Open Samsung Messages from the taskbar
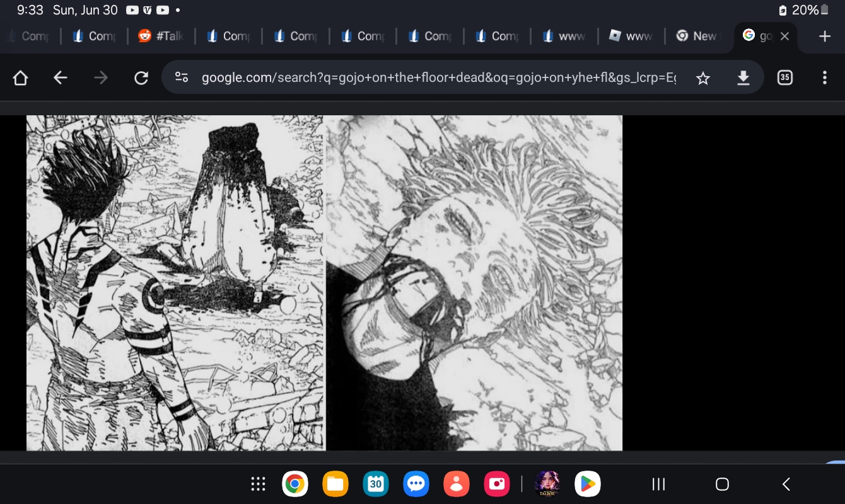 tap(416, 484)
